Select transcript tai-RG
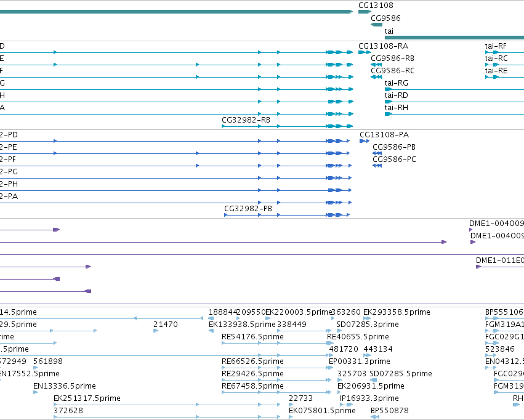 (397, 83)
